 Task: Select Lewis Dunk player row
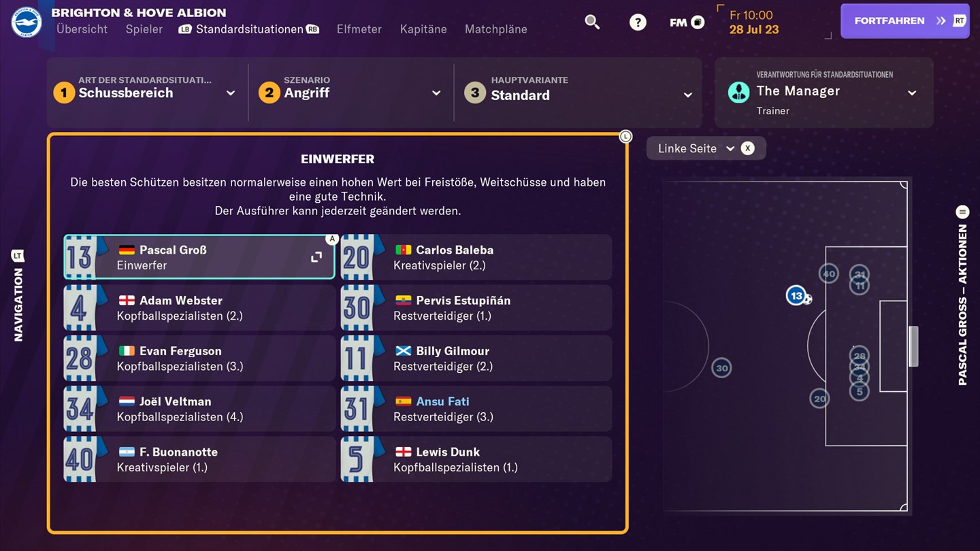click(476, 459)
